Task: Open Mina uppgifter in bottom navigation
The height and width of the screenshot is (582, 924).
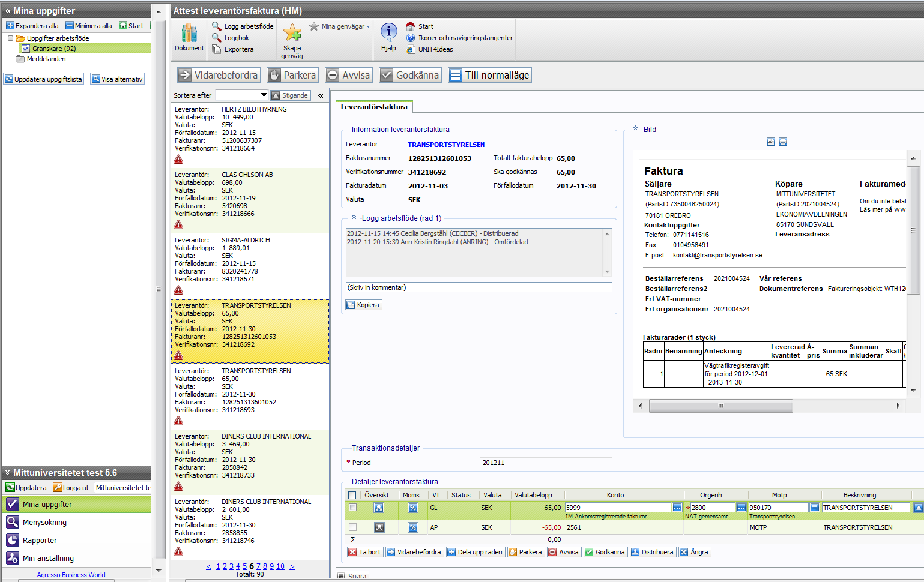Action: [77, 504]
